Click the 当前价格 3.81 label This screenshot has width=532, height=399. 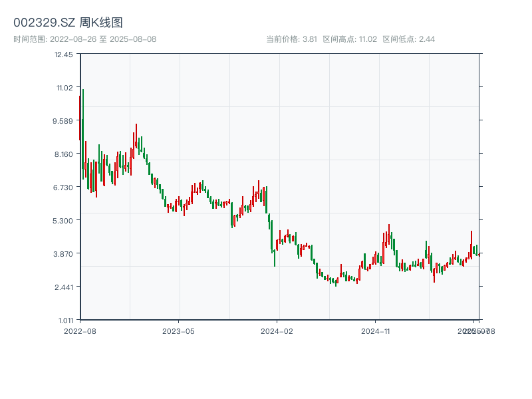point(291,39)
